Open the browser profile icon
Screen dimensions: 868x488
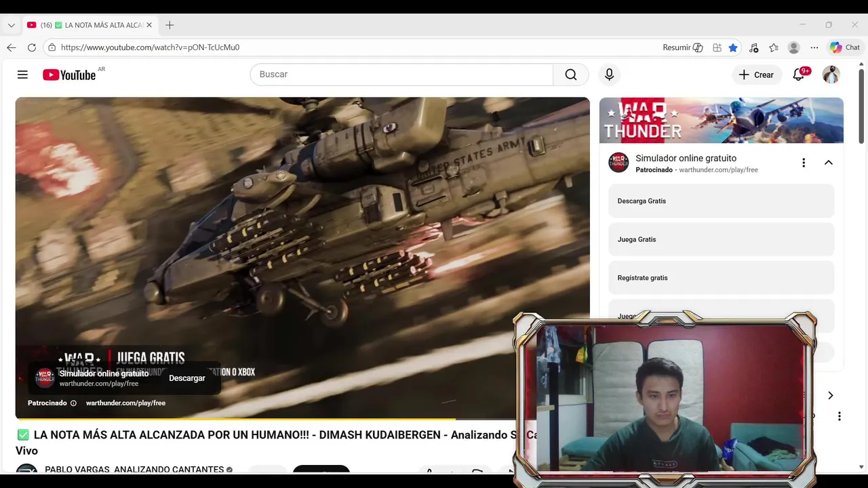(x=794, y=47)
